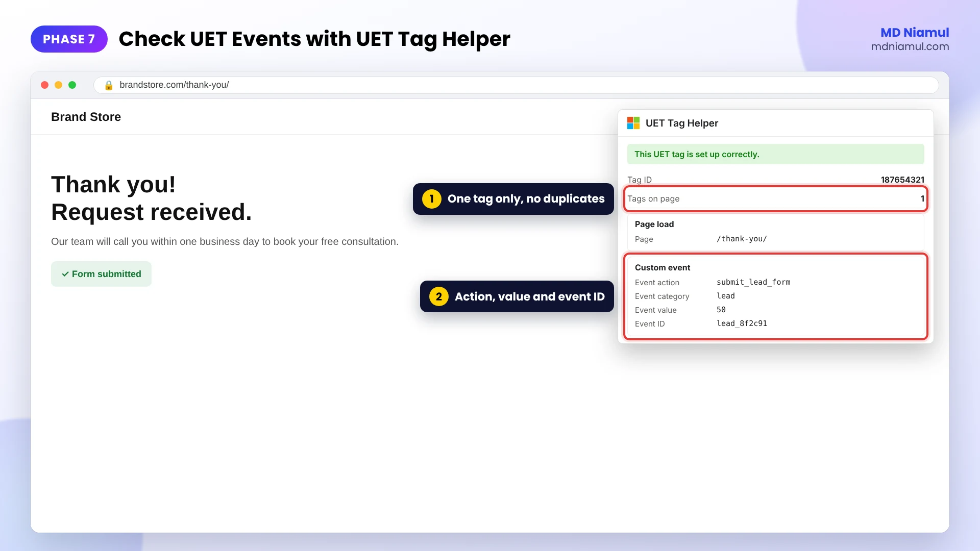Image resolution: width=980 pixels, height=551 pixels.
Task: Select the /thank-you/ page value
Action: 742,239
